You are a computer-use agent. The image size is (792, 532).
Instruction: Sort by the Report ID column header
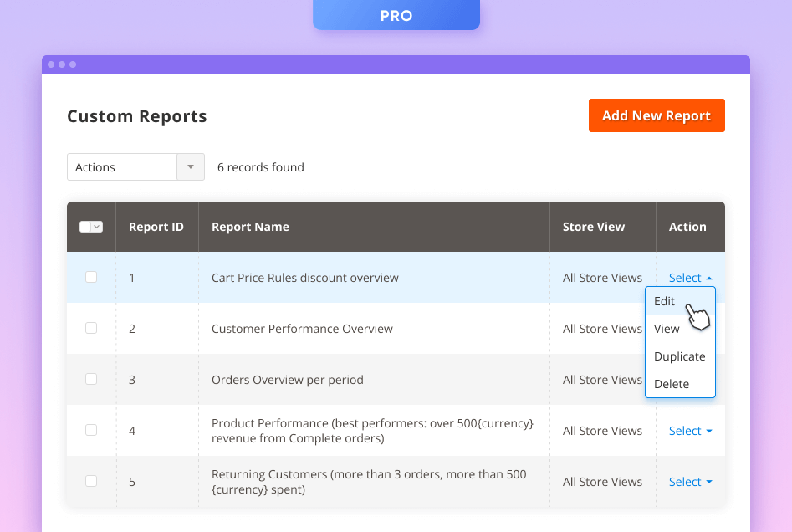click(156, 227)
